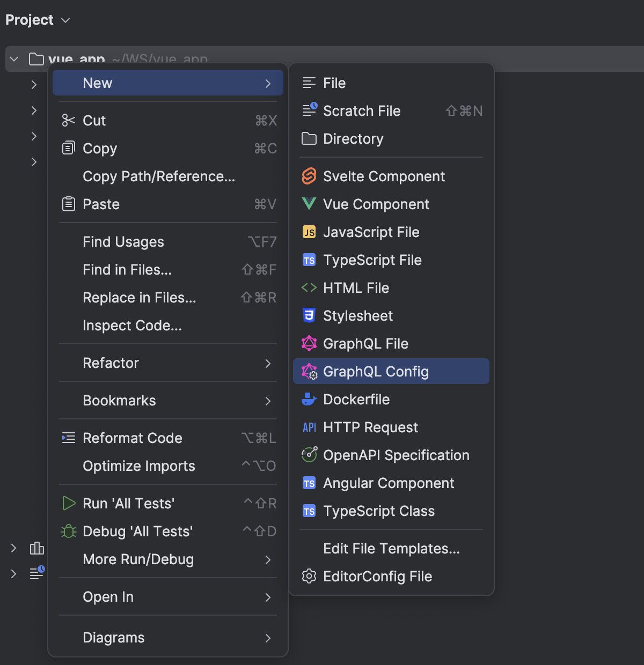Click the Vue Component green V icon
This screenshot has width=644, height=665.
pyautogui.click(x=309, y=204)
